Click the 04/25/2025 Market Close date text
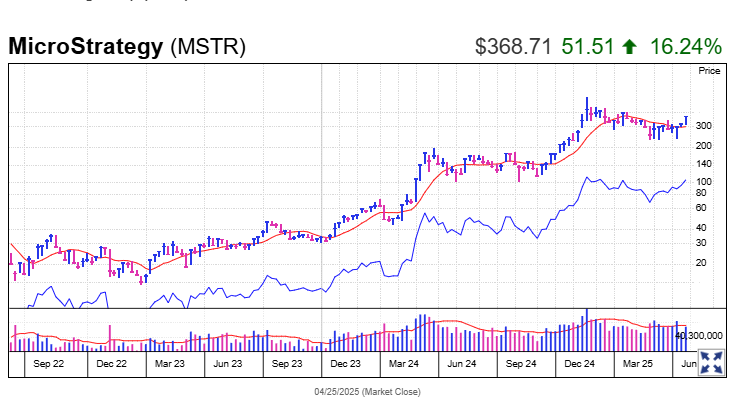Image resolution: width=749 pixels, height=410 pixels. (x=368, y=391)
